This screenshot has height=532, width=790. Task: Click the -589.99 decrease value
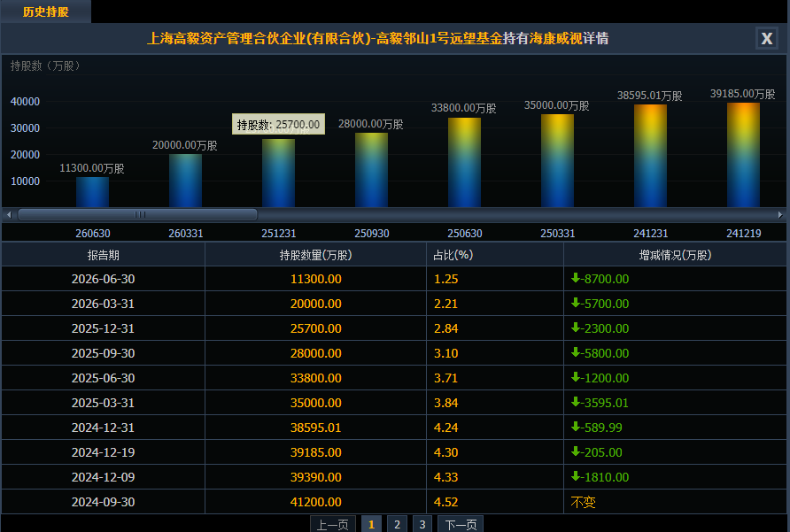click(597, 428)
